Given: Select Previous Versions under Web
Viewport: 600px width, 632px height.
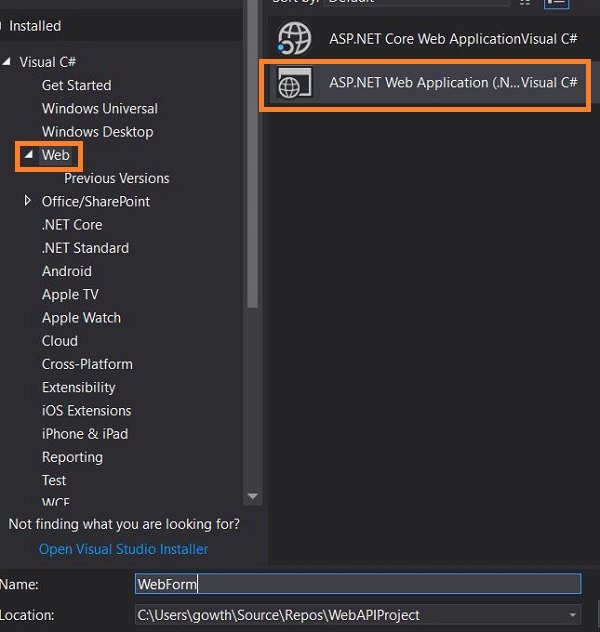Looking at the screenshot, I should pos(116,178).
